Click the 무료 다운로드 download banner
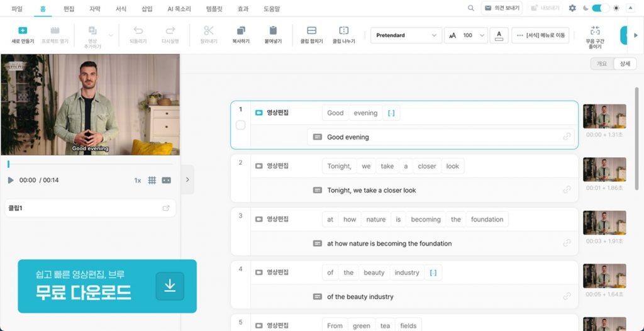Viewport: 644px width, 331px height. [x=107, y=286]
